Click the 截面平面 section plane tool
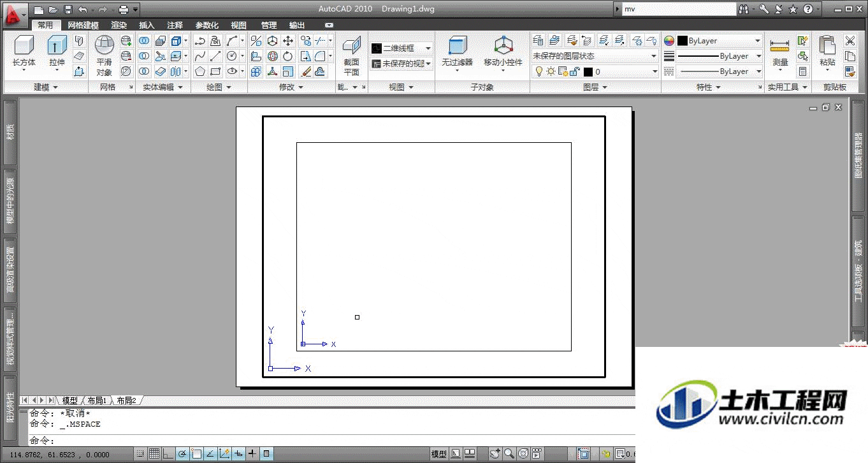 352,55
